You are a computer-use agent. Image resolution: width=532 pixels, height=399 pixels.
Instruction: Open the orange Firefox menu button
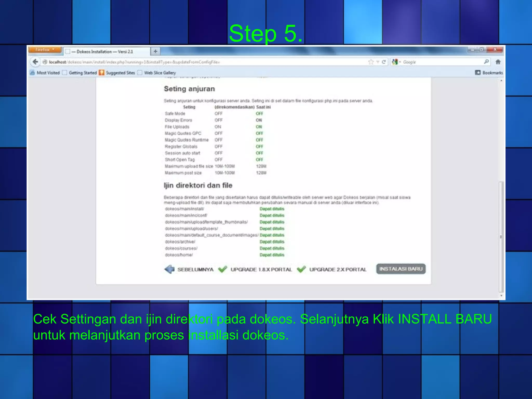[45, 50]
